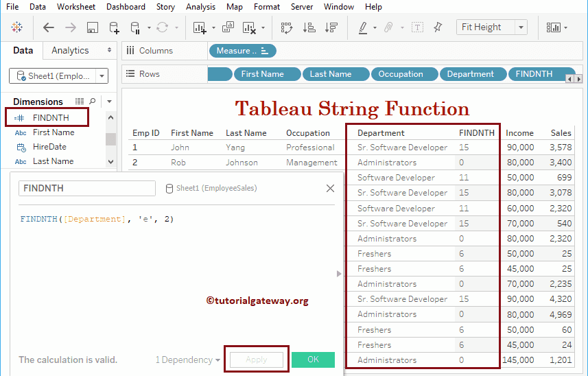588x376 pixels.
Task: Expand the calculation editor side arrow
Action: [339, 274]
